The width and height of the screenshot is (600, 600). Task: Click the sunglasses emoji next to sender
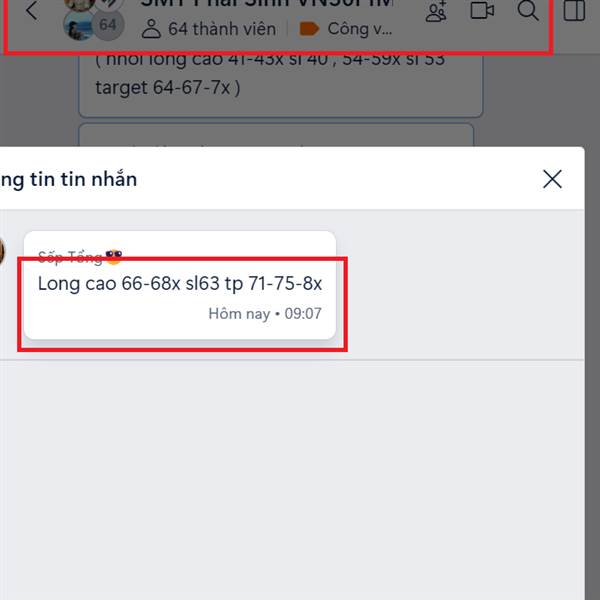tap(114, 257)
